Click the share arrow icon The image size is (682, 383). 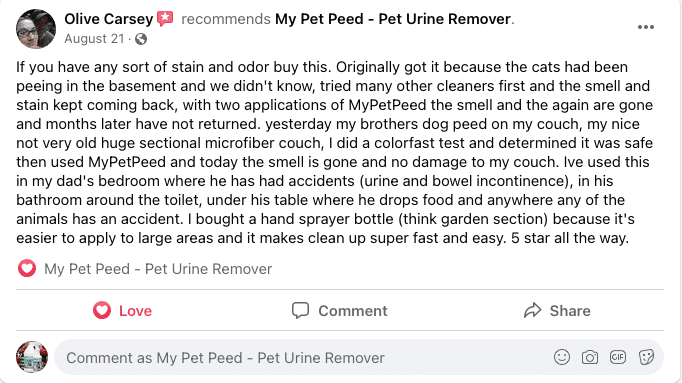click(x=532, y=310)
